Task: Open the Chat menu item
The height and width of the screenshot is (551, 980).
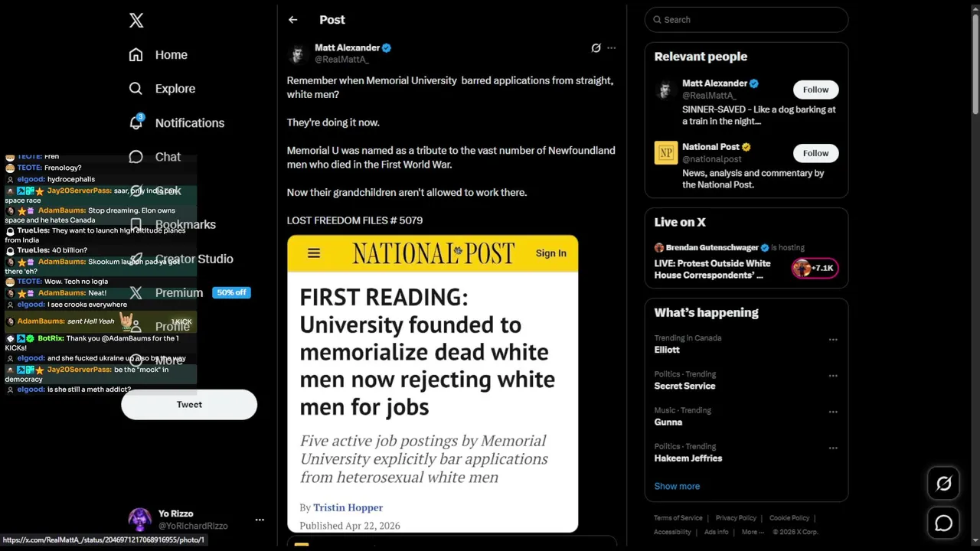Action: [x=168, y=157]
